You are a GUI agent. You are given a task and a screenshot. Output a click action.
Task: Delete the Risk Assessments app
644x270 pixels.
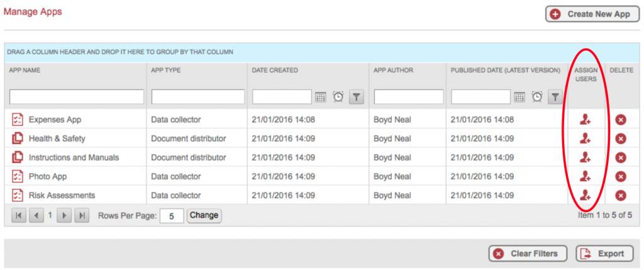620,196
